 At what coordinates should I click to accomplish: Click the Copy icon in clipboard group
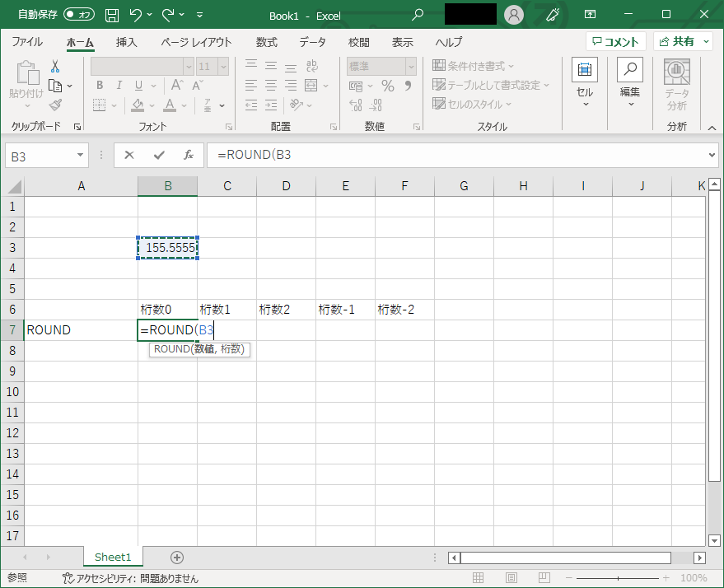[55, 86]
